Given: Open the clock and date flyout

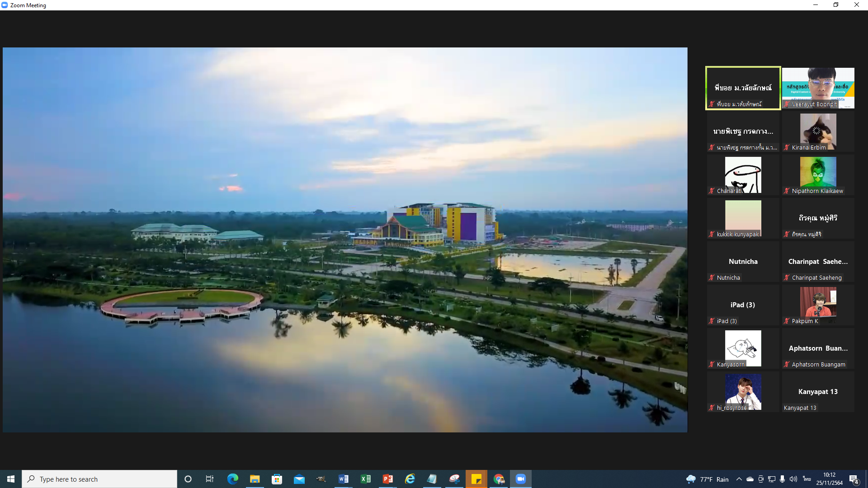Looking at the screenshot, I should coord(830,479).
